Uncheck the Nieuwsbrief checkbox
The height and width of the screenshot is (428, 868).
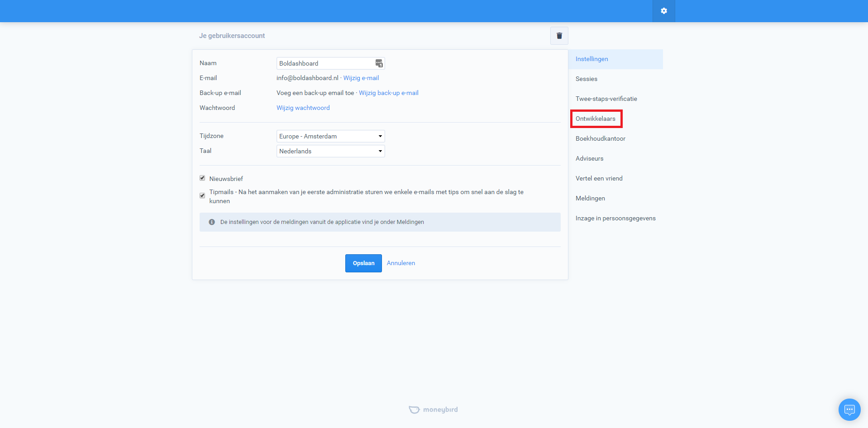pos(202,178)
